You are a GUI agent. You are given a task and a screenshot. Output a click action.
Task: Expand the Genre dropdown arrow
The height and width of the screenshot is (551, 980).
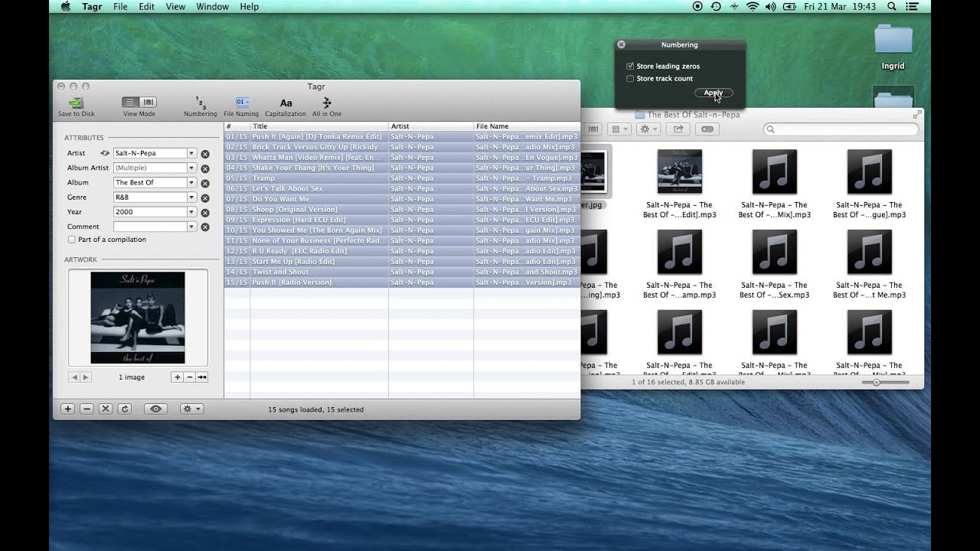[x=191, y=197]
